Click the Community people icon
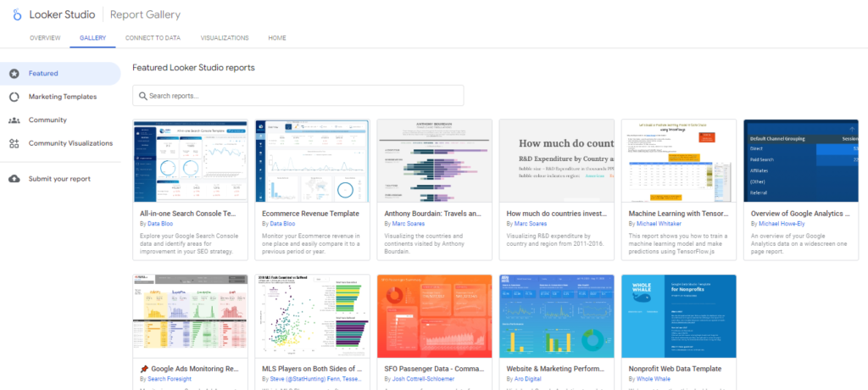This screenshot has height=390, width=868. tap(14, 120)
